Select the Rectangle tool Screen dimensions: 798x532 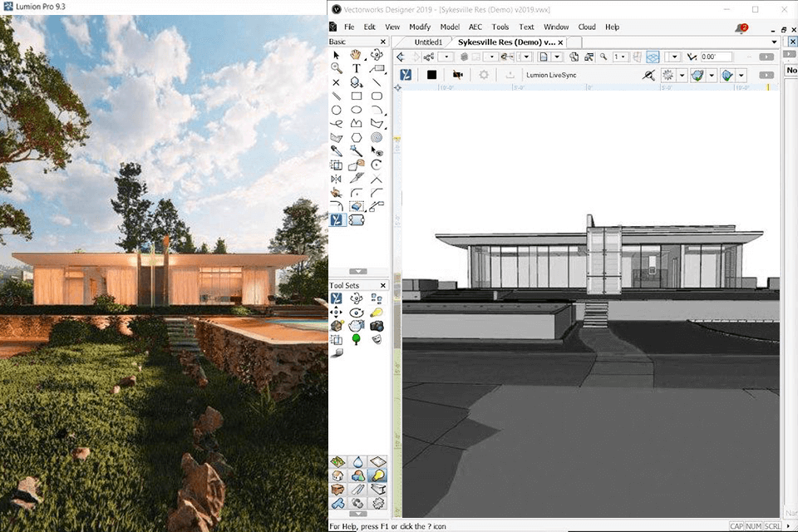click(357, 96)
